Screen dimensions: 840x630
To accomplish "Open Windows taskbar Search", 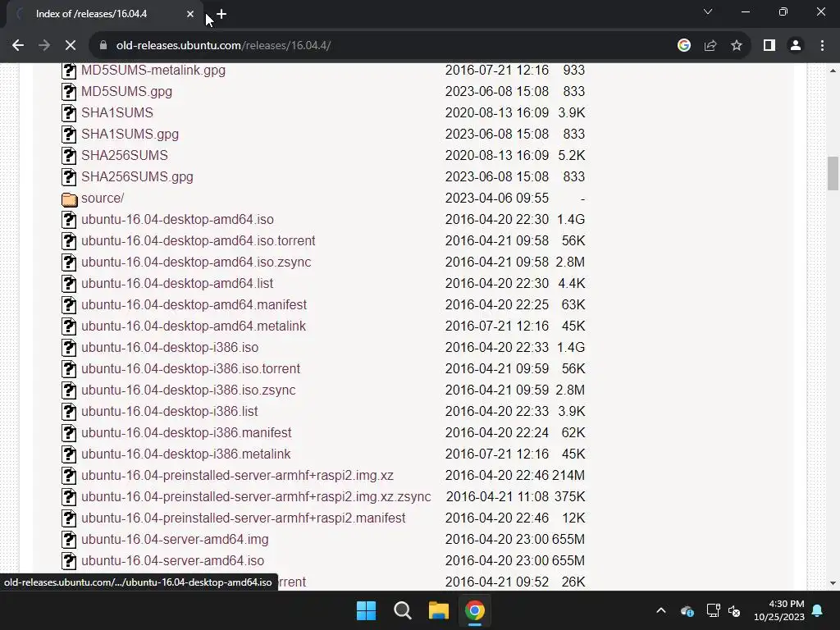I will pyautogui.click(x=402, y=610).
